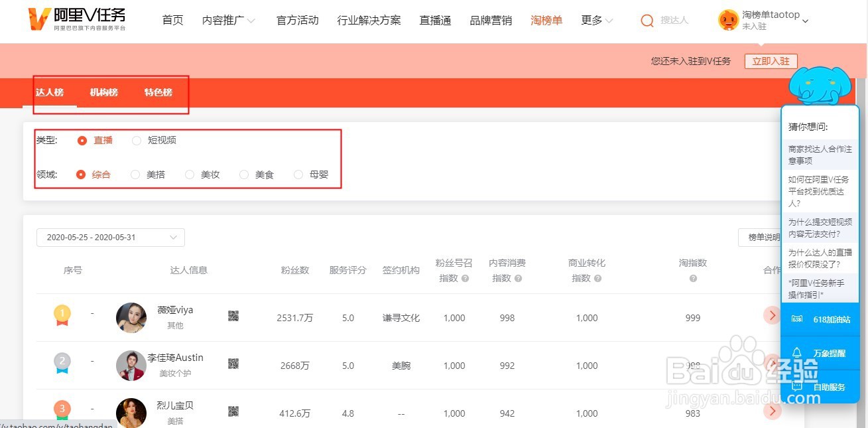The width and height of the screenshot is (868, 428).
Task: Select 美妆 in the 领域 filter
Action: click(x=190, y=175)
